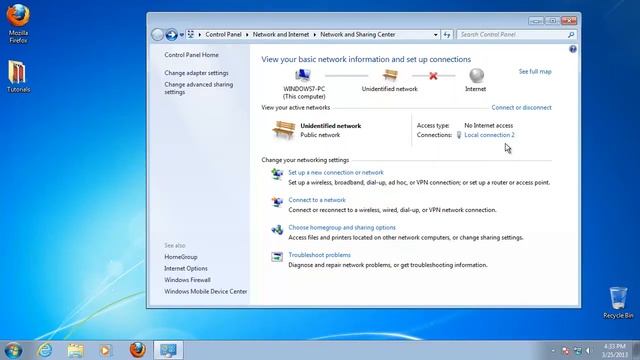Click the WINDOWS7-PC computer icon
The width and height of the screenshot is (640, 360).
pos(303,76)
